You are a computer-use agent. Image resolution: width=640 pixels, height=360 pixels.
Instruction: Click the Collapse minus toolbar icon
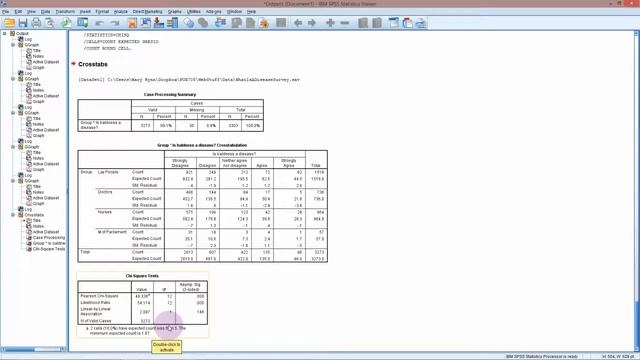coord(344,23)
